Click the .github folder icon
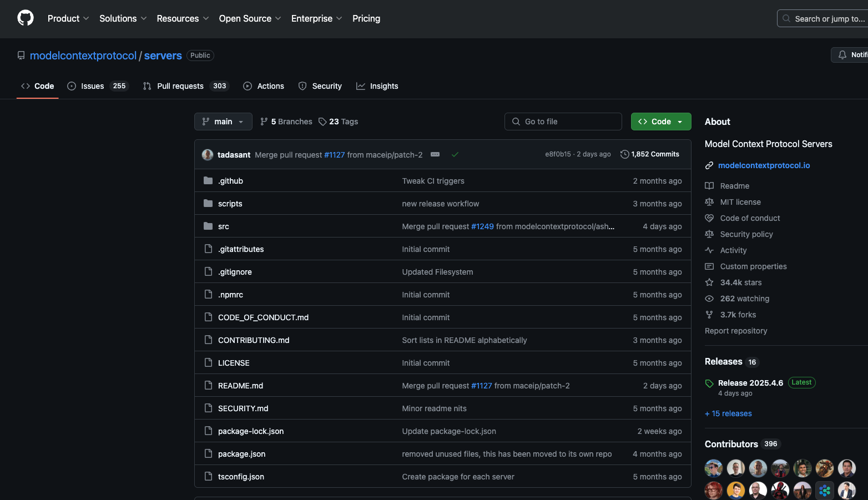The height and width of the screenshot is (500, 868). tap(208, 180)
